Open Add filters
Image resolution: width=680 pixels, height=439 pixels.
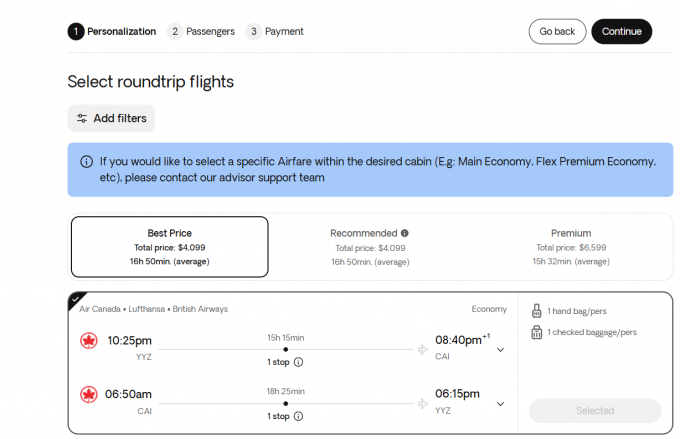tap(111, 118)
